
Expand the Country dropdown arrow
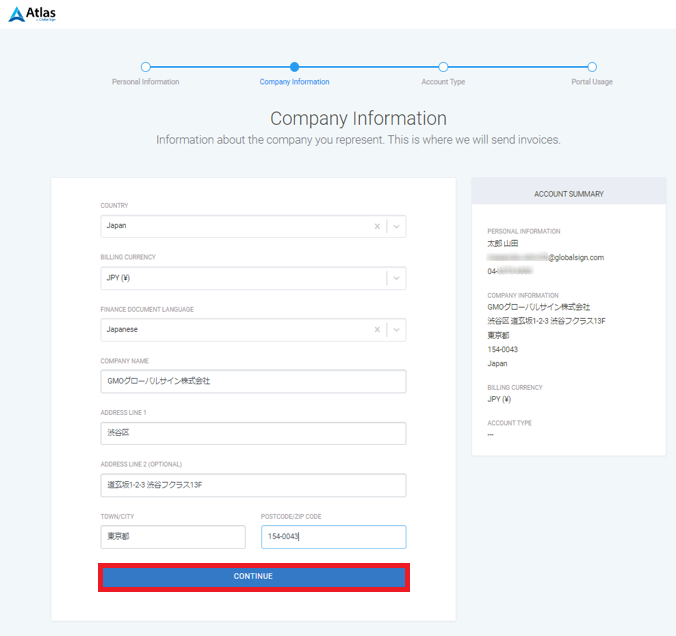coord(396,226)
